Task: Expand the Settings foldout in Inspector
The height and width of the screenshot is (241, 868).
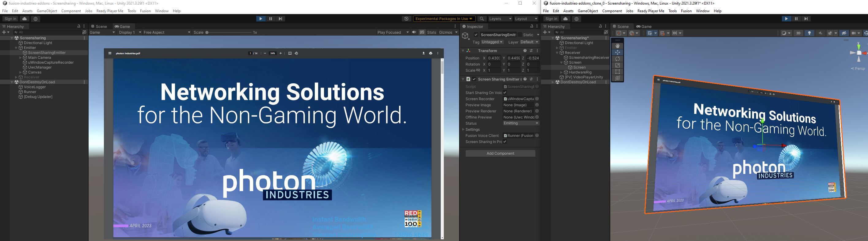Action: click(463, 130)
